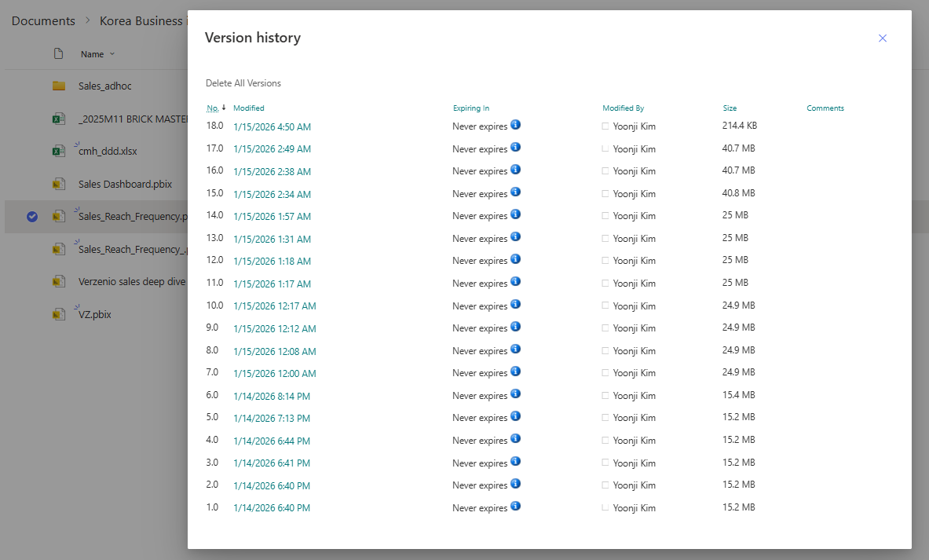Click info icon for version 5.0 expiry
The image size is (929, 560).
[515, 416]
